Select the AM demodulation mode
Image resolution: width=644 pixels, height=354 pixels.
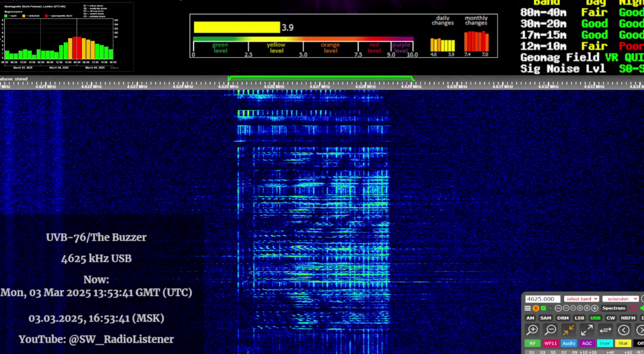click(x=530, y=318)
